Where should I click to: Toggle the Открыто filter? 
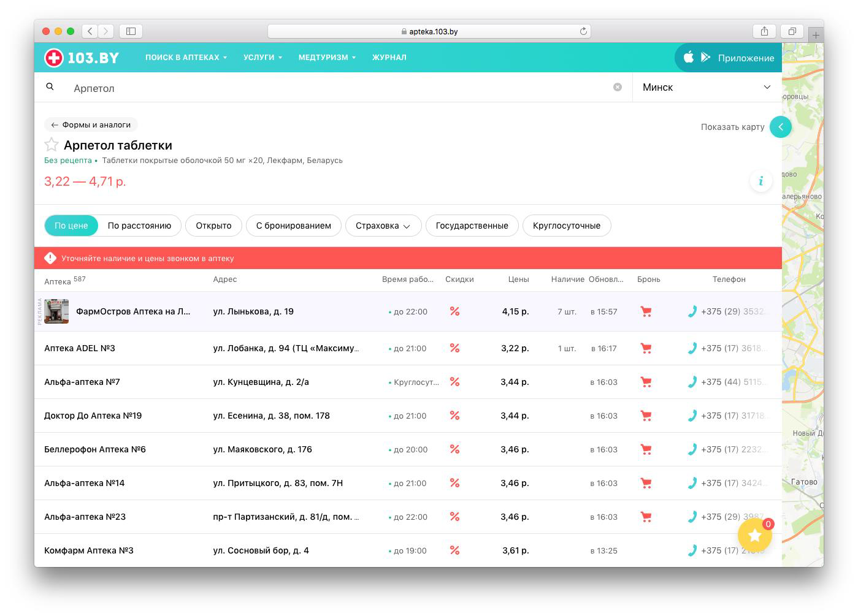[213, 226]
